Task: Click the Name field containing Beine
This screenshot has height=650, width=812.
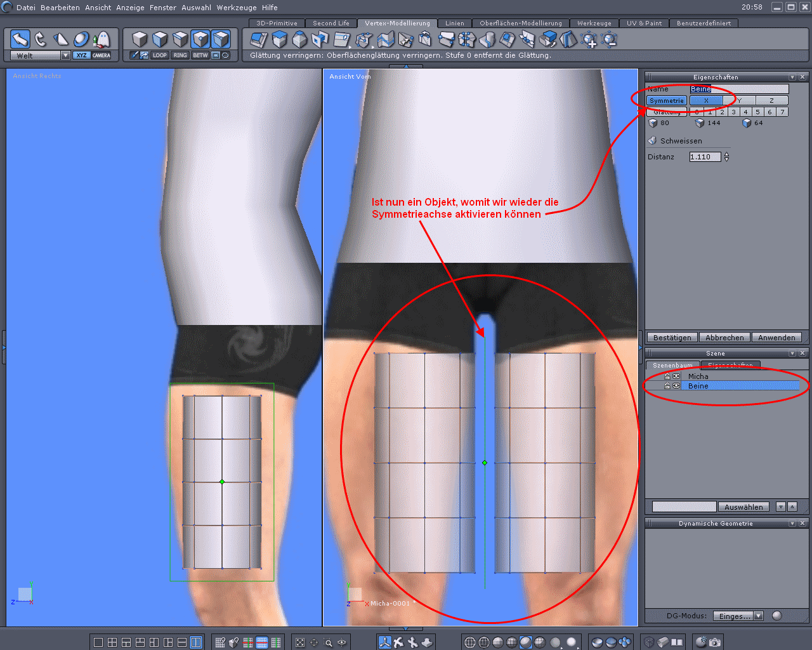Action: 739,89
